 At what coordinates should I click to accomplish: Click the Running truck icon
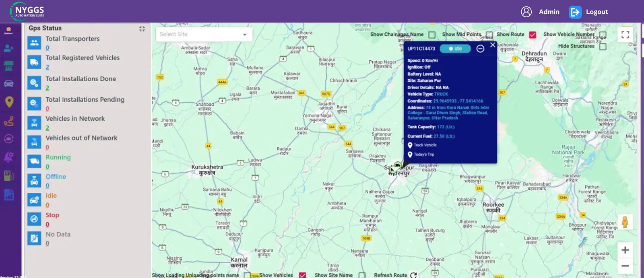pyautogui.click(x=34, y=161)
